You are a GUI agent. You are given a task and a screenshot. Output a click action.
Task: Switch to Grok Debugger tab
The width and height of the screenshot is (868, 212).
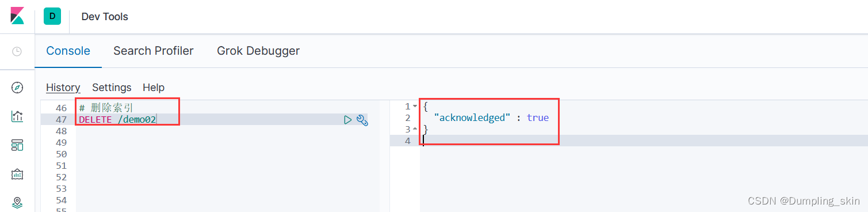click(x=258, y=51)
